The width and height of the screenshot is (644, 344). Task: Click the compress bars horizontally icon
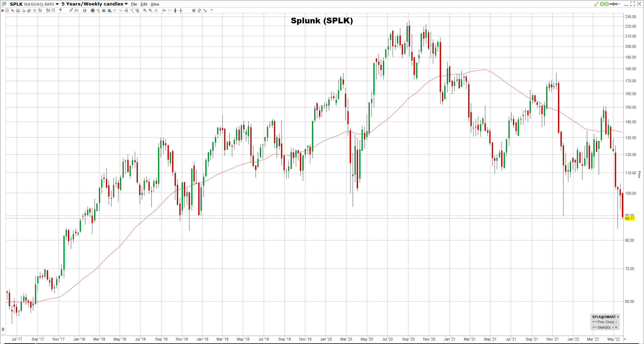coord(181,10)
